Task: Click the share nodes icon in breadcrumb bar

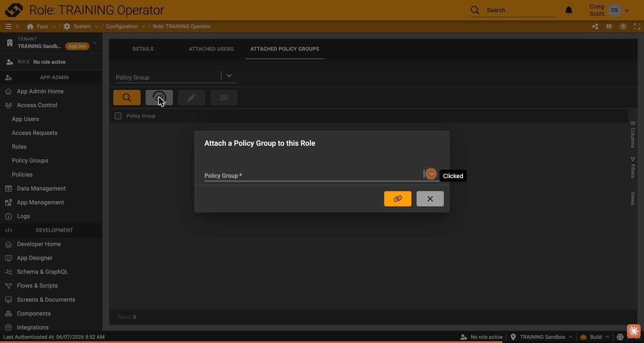Action: click(595, 26)
